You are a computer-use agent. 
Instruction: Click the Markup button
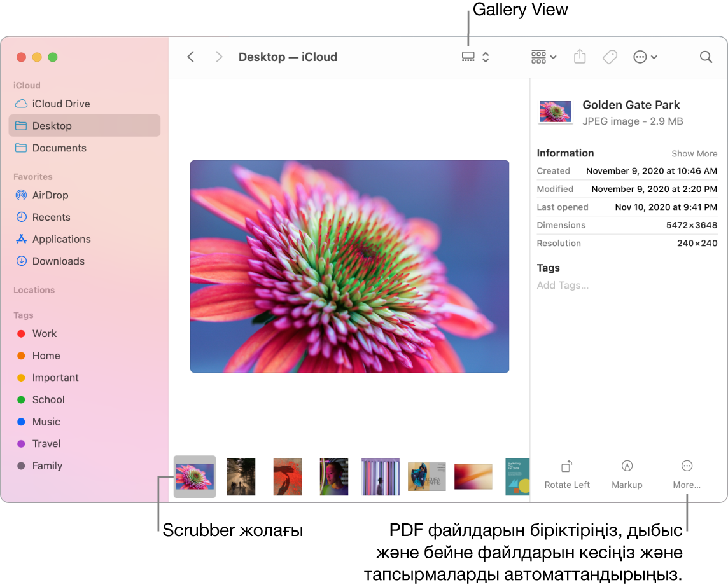point(627,474)
